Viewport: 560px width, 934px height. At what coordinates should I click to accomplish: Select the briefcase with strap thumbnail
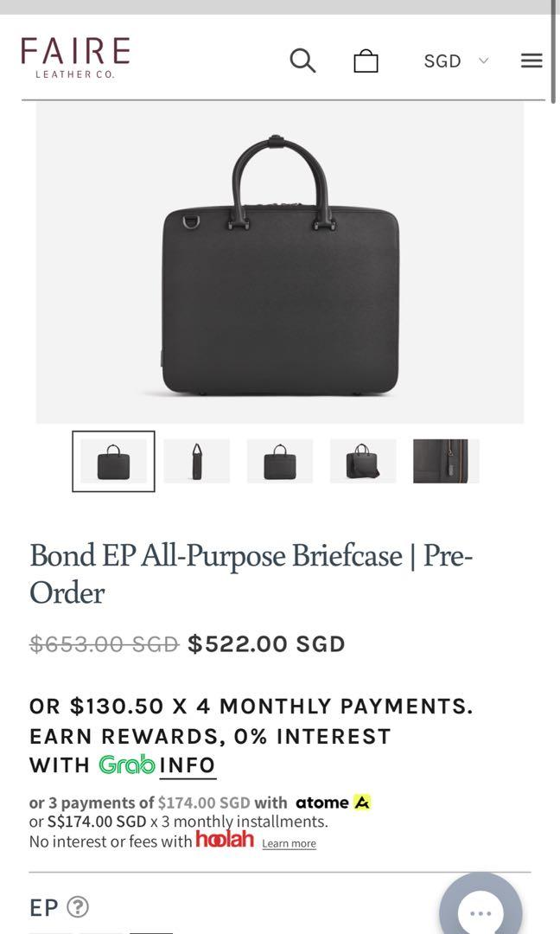tap(362, 461)
